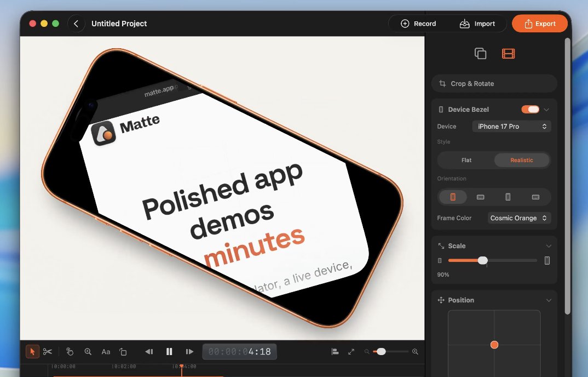588x377 pixels.
Task: Select the Aa text tool
Action: [106, 352]
